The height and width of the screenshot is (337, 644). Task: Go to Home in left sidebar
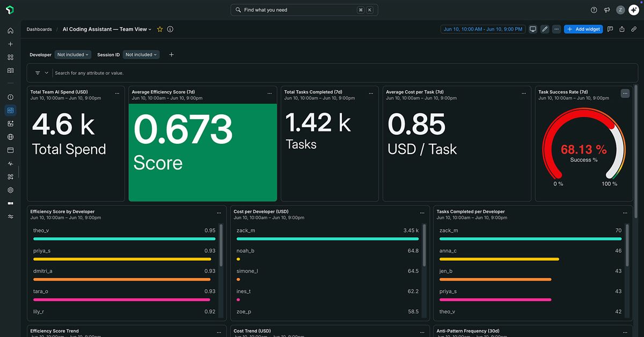[x=10, y=31]
